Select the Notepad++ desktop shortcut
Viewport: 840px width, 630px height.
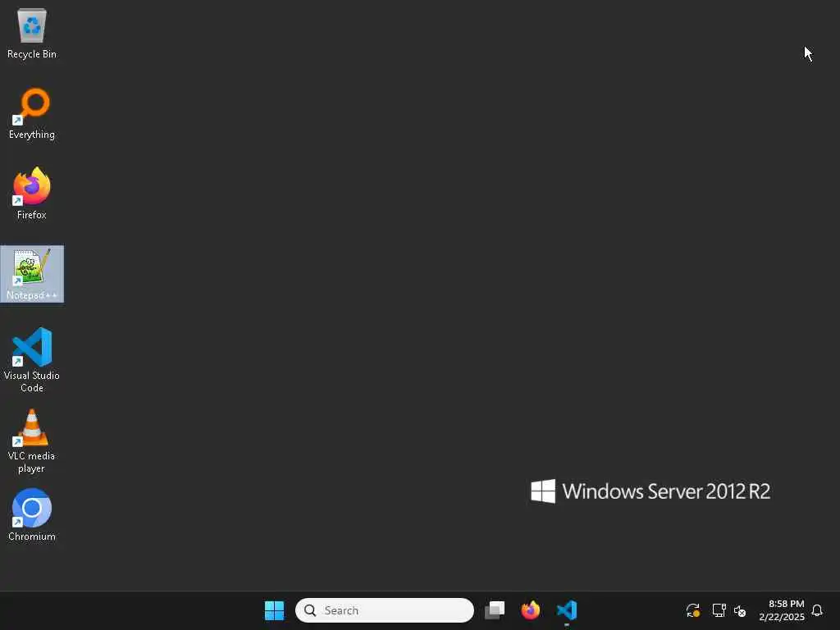[x=32, y=274]
